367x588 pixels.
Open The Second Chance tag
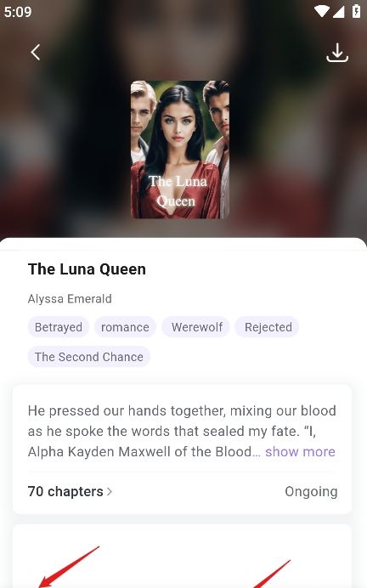89,357
